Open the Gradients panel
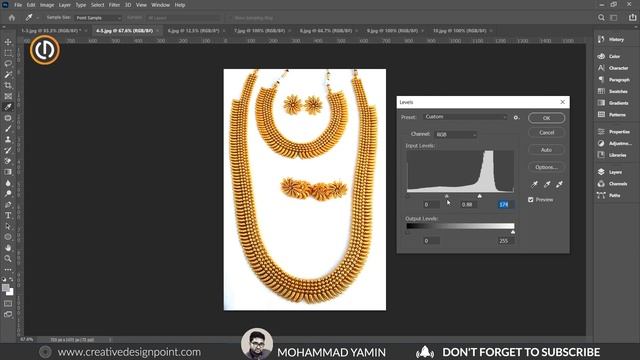640x360 pixels. click(613, 103)
